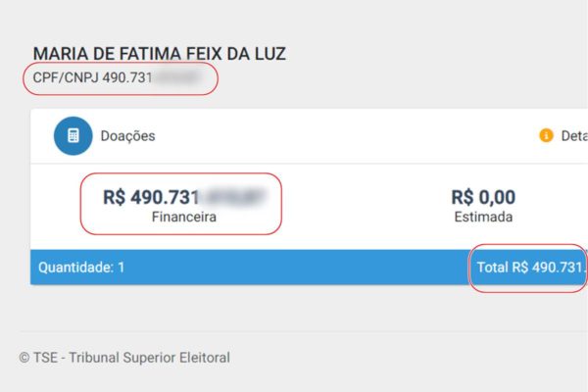Click the divider line above the footer

(x=294, y=331)
